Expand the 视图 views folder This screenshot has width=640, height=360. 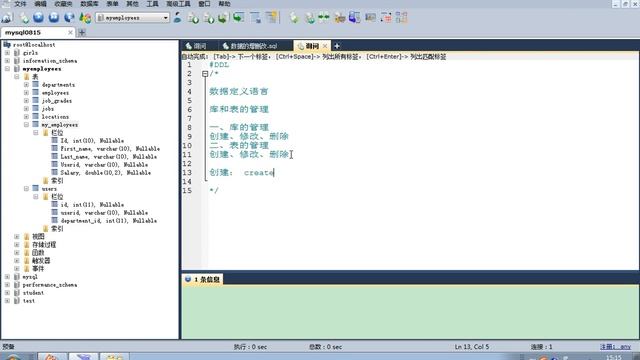[17, 237]
